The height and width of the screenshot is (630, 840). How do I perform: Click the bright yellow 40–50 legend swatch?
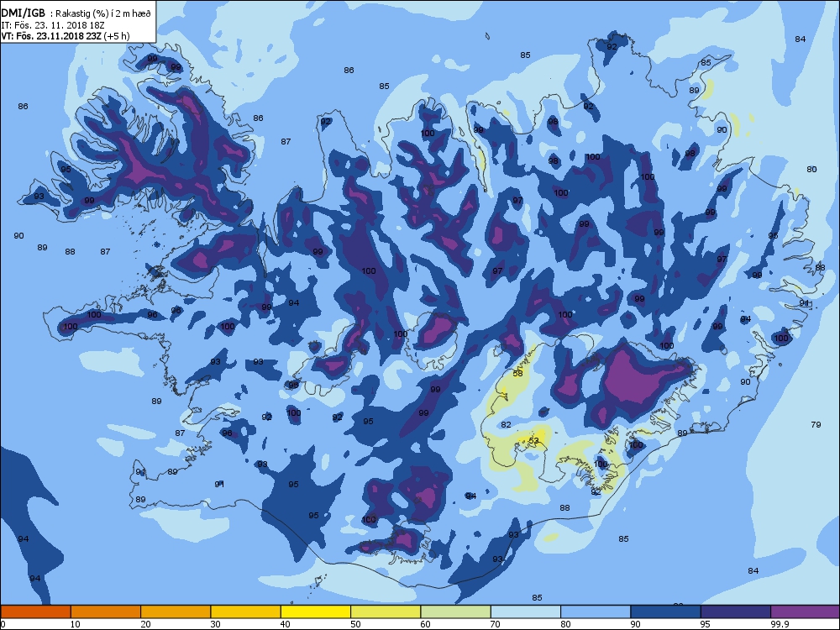316,612
